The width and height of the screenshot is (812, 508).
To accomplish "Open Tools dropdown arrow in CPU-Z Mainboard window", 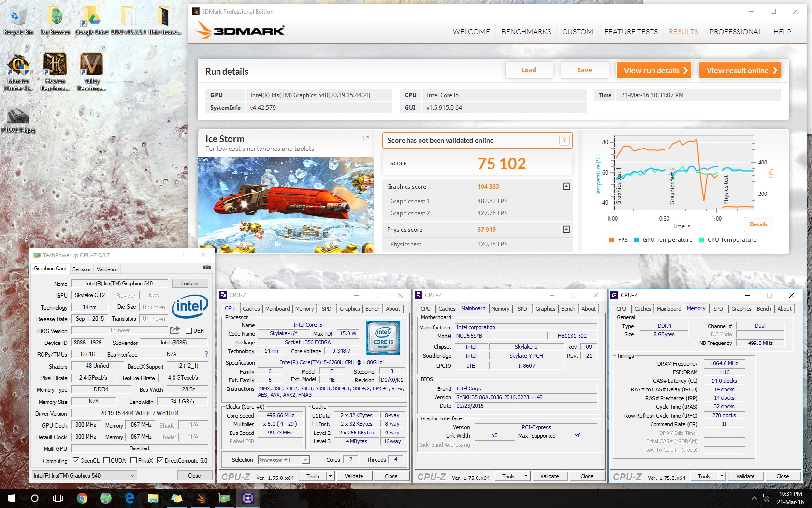I will 526,476.
